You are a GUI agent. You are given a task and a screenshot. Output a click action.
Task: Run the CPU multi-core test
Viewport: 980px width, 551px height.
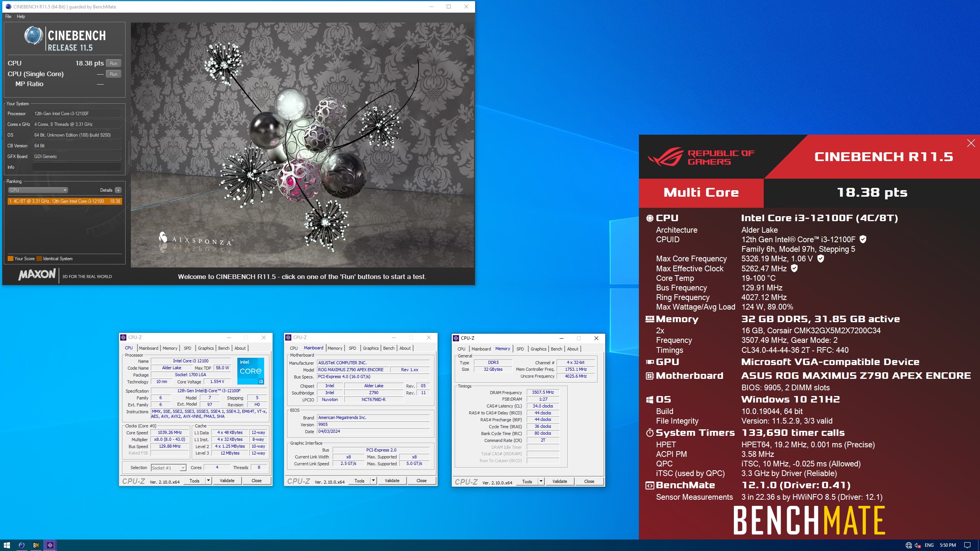click(x=114, y=64)
